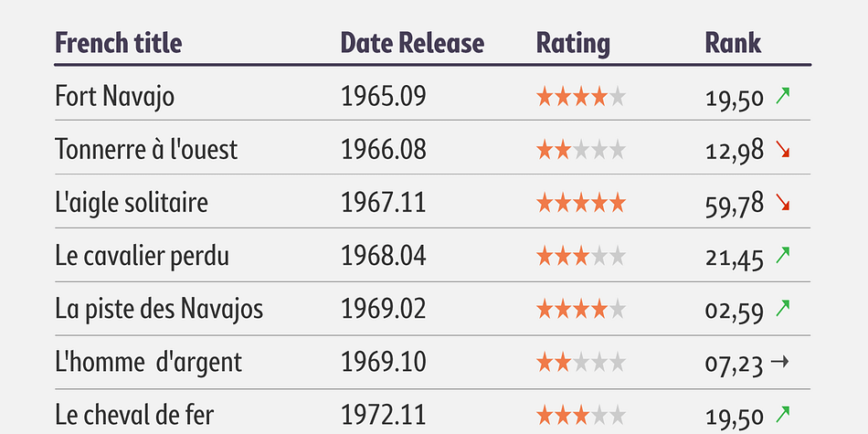This screenshot has width=868, height=434.
Task: Click red down arrow in Tonnerre à l'ouest row
Action: (782, 150)
